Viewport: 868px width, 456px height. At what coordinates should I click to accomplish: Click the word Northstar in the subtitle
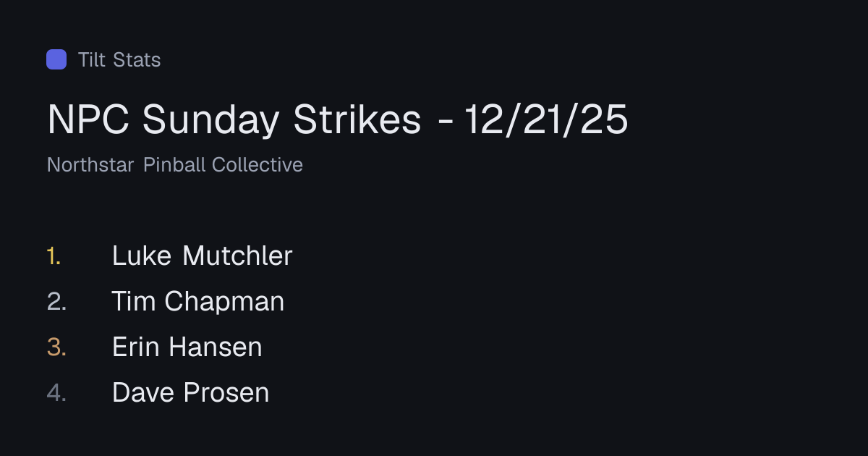(90, 165)
